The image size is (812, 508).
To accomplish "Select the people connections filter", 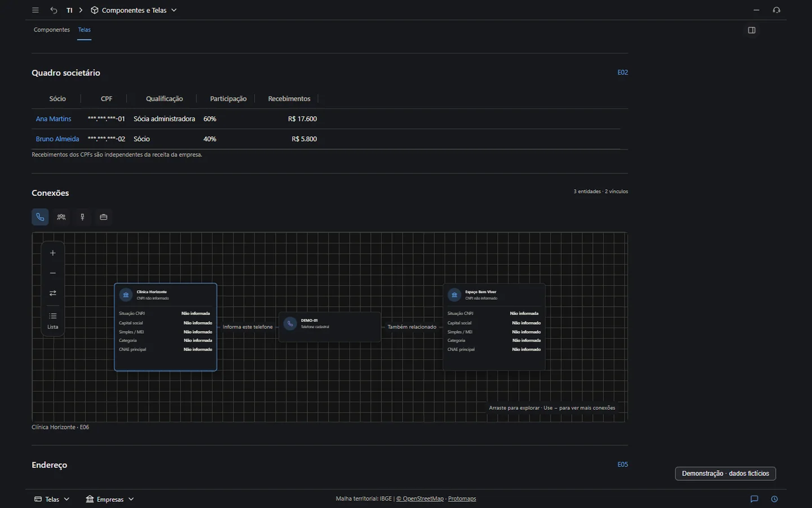I will pyautogui.click(x=61, y=217).
